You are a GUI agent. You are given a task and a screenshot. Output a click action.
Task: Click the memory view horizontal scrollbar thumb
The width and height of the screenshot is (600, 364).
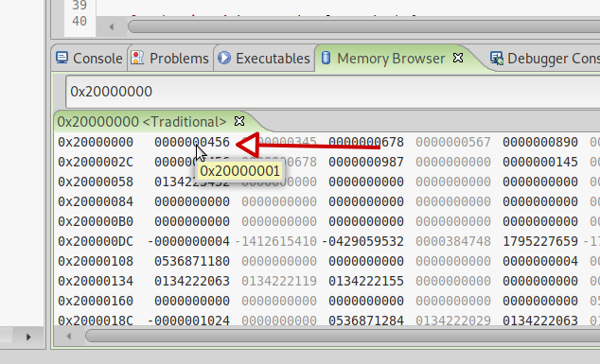pos(343,336)
